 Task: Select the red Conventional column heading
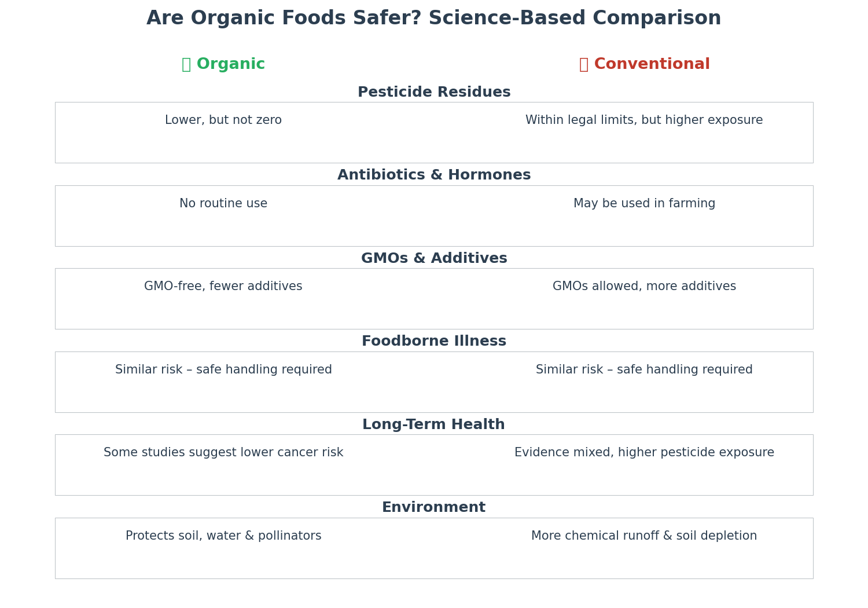coord(652,65)
